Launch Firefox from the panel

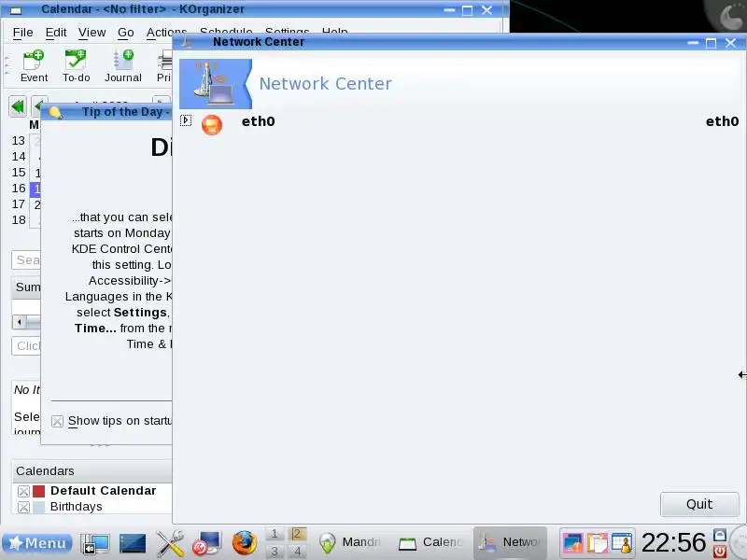pyautogui.click(x=245, y=543)
